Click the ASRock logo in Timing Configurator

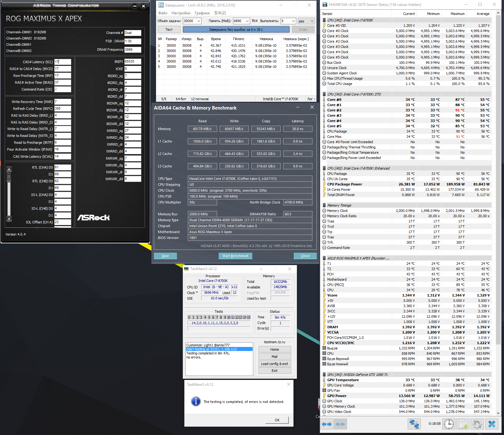[x=93, y=217]
